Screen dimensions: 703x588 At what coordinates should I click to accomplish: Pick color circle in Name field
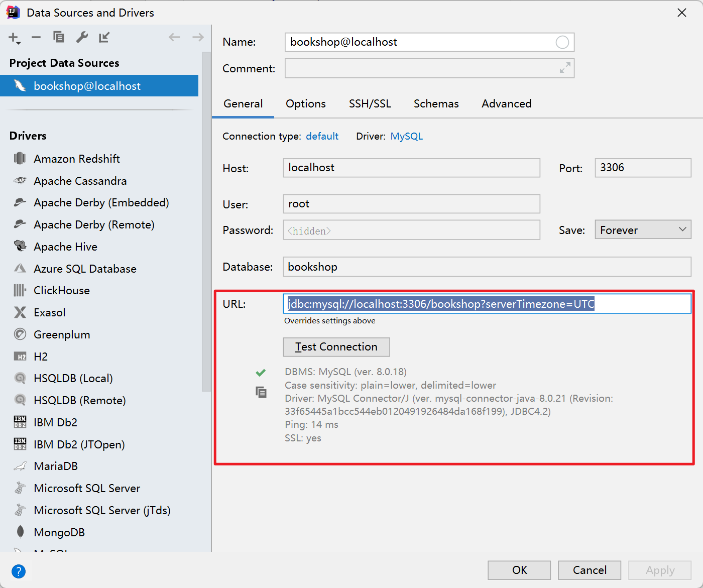tap(562, 42)
